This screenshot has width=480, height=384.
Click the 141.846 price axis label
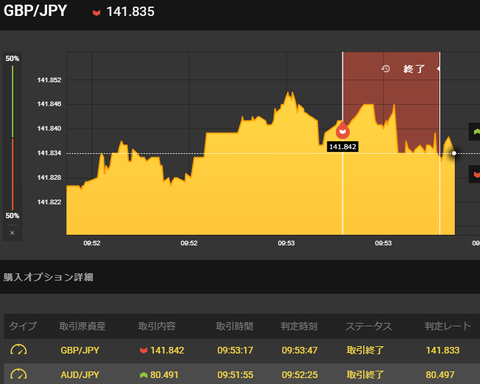49,104
